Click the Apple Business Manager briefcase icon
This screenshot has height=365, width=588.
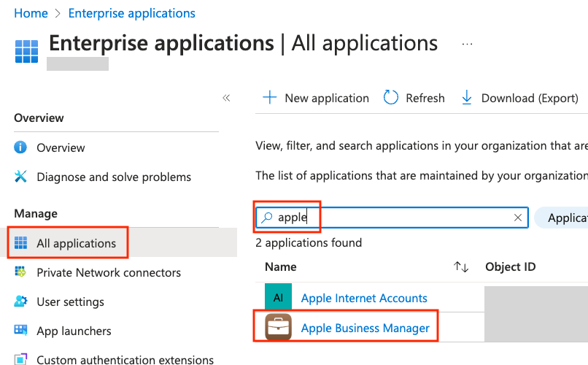278,328
